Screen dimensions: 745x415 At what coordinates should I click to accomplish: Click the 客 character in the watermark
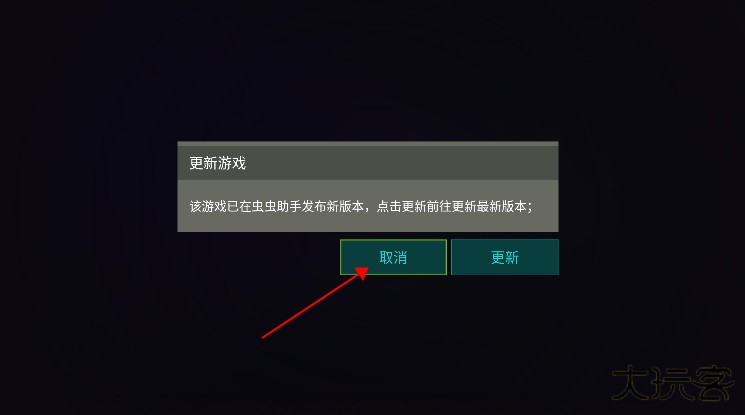[x=713, y=383]
